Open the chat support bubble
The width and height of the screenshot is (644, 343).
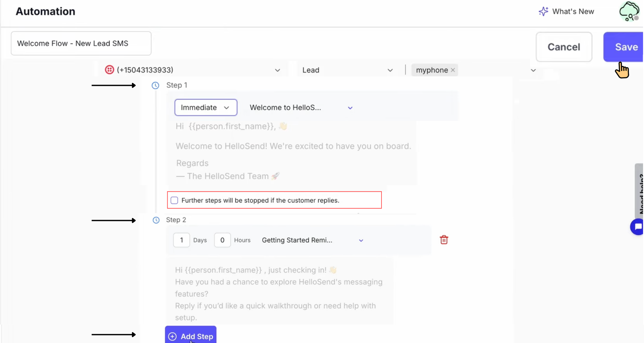pyautogui.click(x=637, y=227)
